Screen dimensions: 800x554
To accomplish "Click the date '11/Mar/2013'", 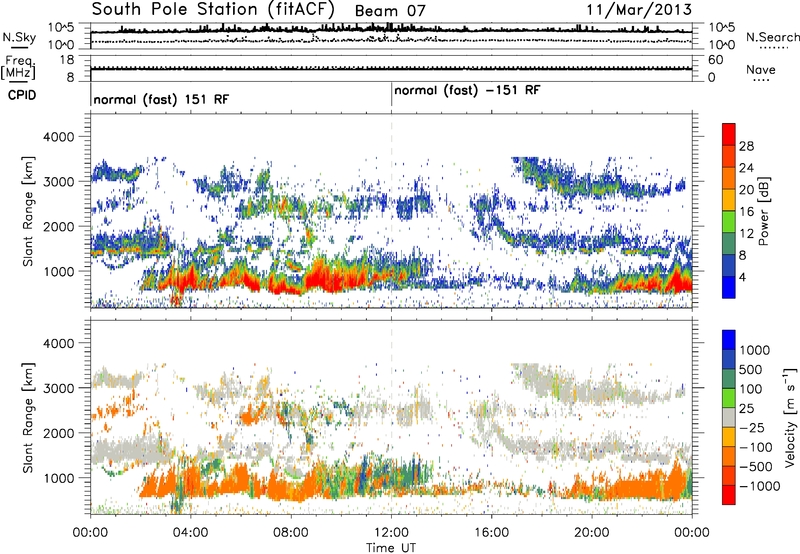I will 639,10.
